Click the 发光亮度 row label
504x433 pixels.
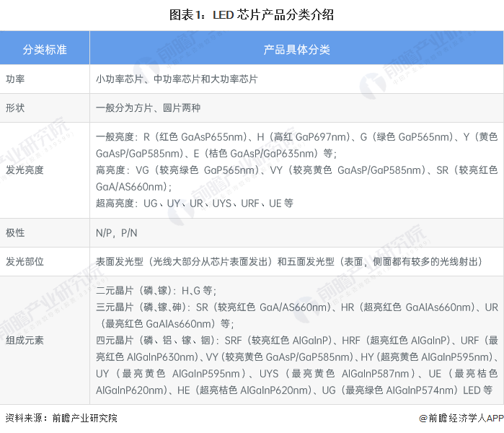point(25,170)
